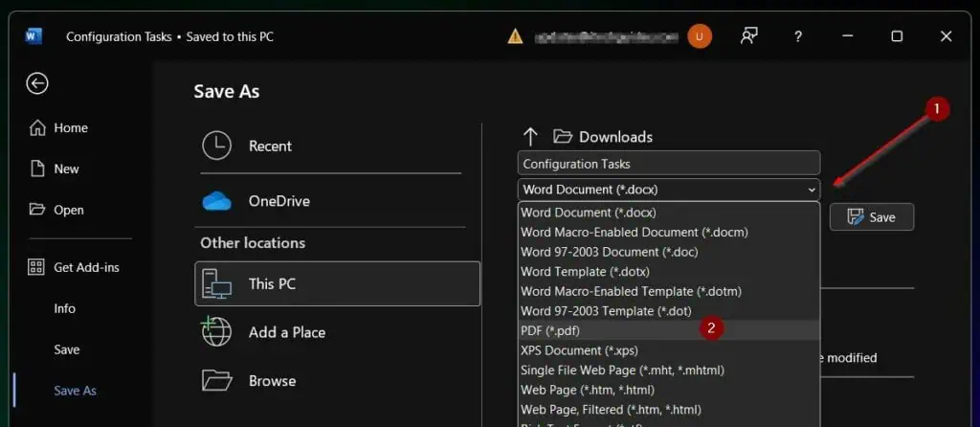The image size is (980, 427).
Task: Select Word Template (*.dotx)
Action: click(x=669, y=272)
